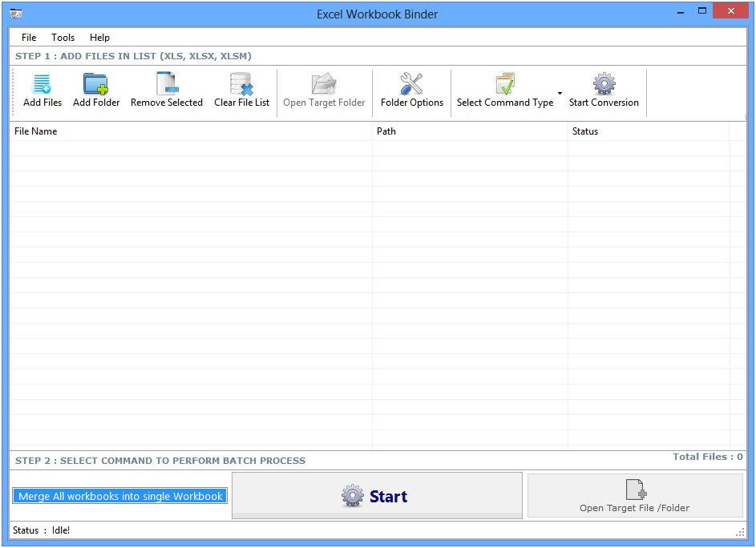Open the Help menu
756x548 pixels.
[x=99, y=37]
